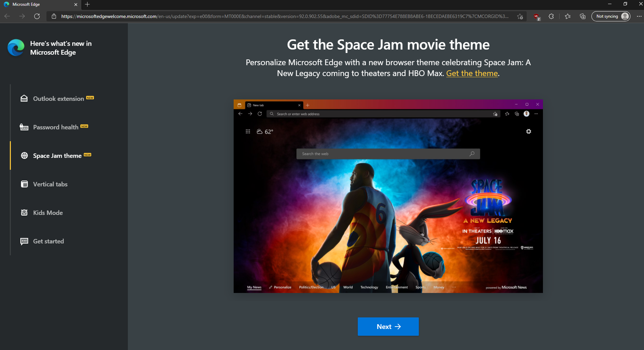The height and width of the screenshot is (350, 644).
Task: Click the blue Next button
Action: (388, 327)
